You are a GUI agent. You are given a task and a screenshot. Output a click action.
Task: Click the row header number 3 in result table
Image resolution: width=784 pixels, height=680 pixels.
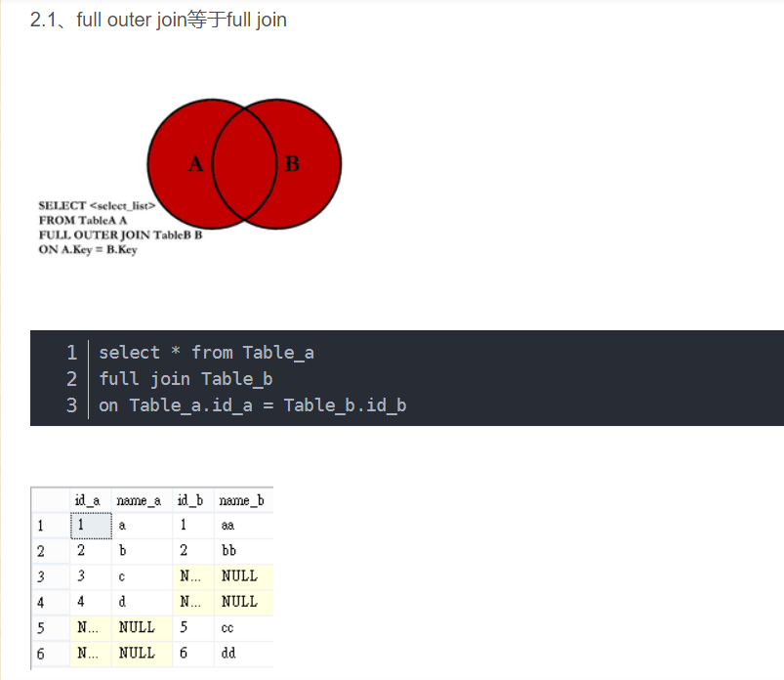(x=51, y=576)
